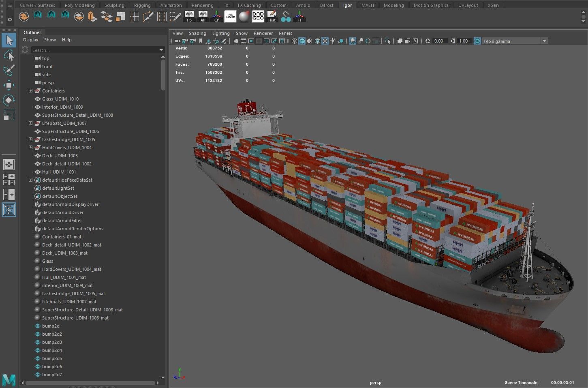This screenshot has width=588, height=388.
Task: Select the Glass_UDIM_1010 object
Action: point(60,99)
